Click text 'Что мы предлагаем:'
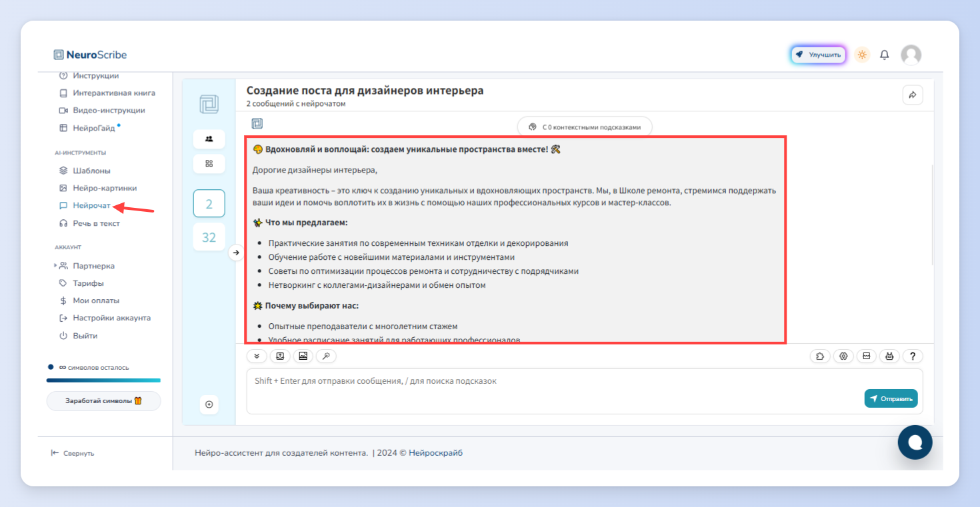Screen dimensions: 980x507 (x=307, y=223)
